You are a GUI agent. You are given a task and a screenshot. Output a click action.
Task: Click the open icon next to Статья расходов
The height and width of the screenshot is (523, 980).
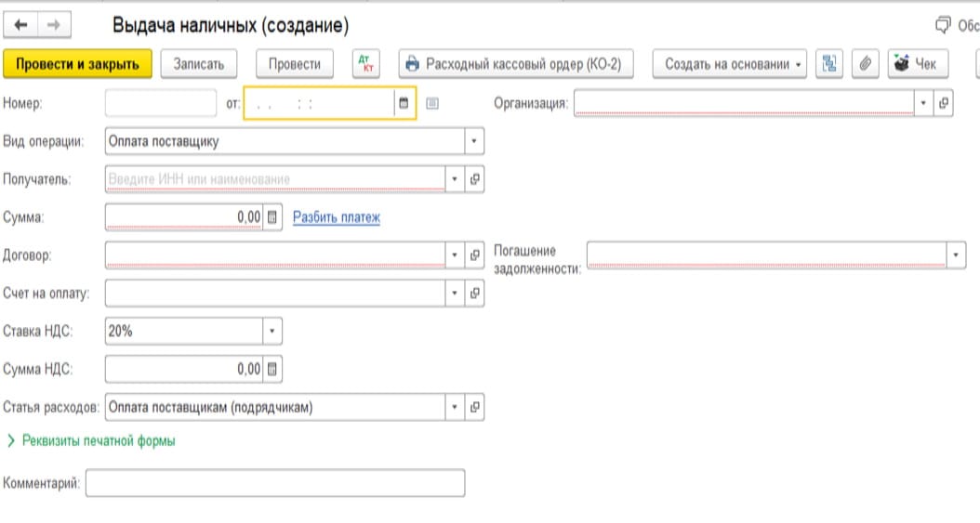pyautogui.click(x=475, y=407)
